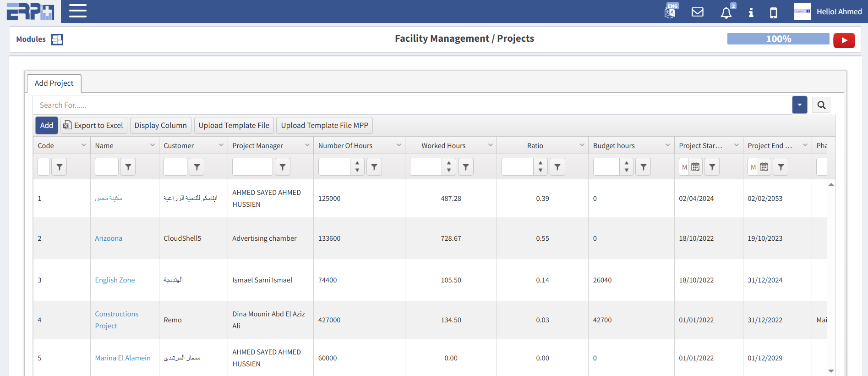
Task: Expand the search options dropdown arrow
Action: tap(799, 105)
